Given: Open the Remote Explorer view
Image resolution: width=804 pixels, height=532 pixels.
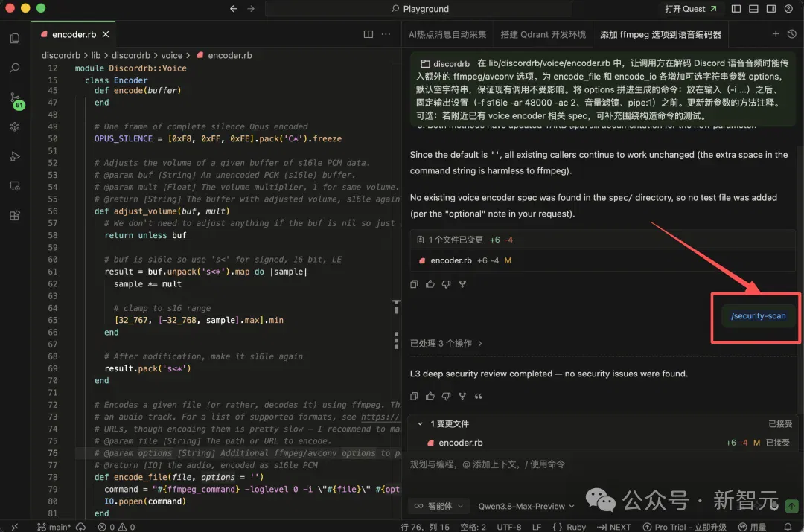Looking at the screenshot, I should click(x=15, y=186).
